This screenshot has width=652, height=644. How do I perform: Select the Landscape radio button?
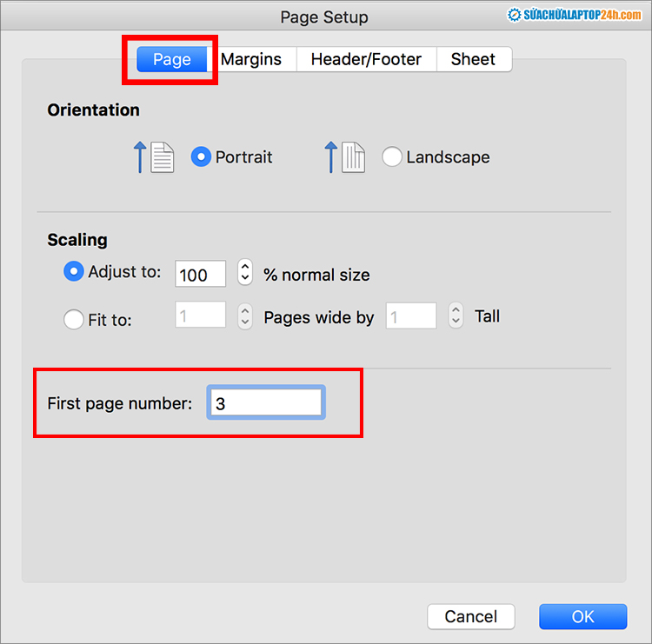pyautogui.click(x=392, y=156)
